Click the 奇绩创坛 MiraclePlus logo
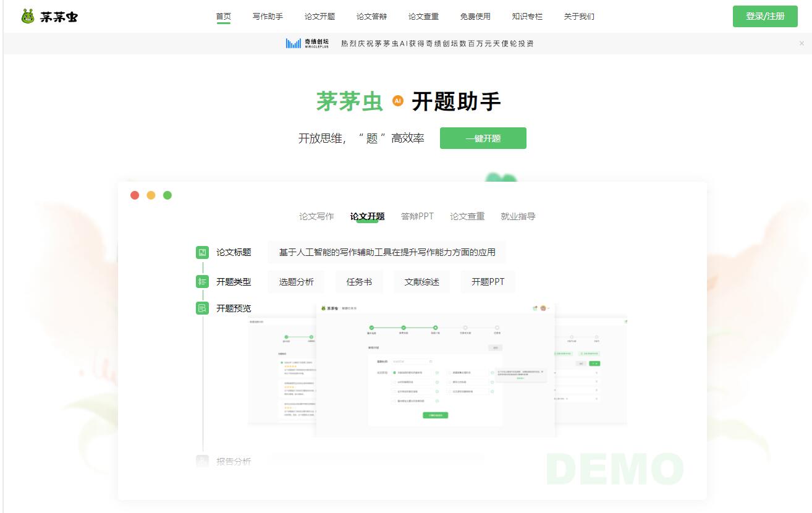This screenshot has height=513, width=812. pyautogui.click(x=307, y=43)
